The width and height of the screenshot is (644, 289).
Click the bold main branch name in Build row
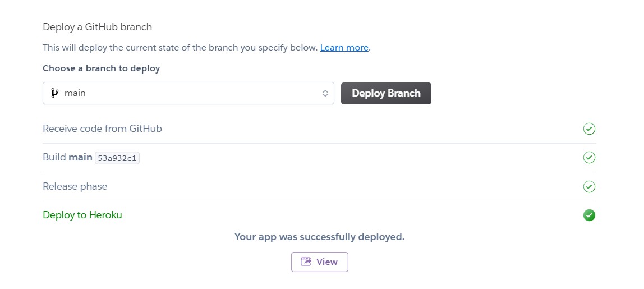click(81, 158)
